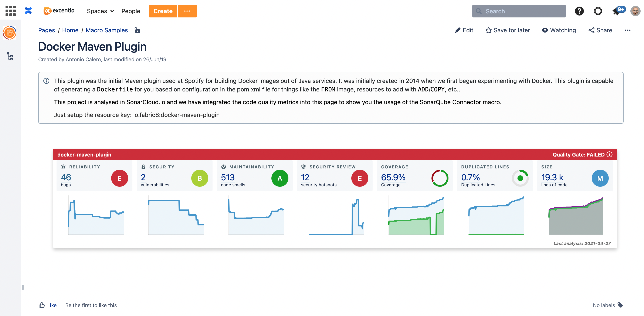Click the duplicated lines history chart
Screen dimensions: 644x316
coord(496,216)
